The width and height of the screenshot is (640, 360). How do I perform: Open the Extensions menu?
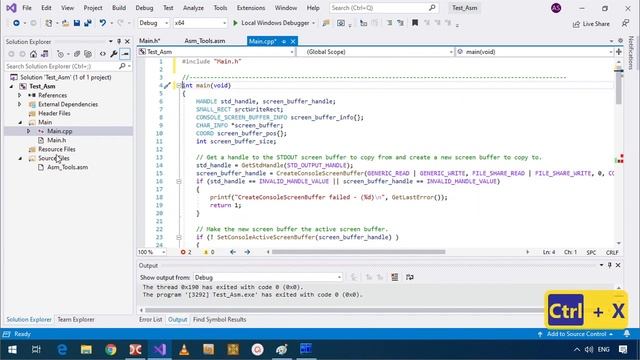[x=251, y=8]
